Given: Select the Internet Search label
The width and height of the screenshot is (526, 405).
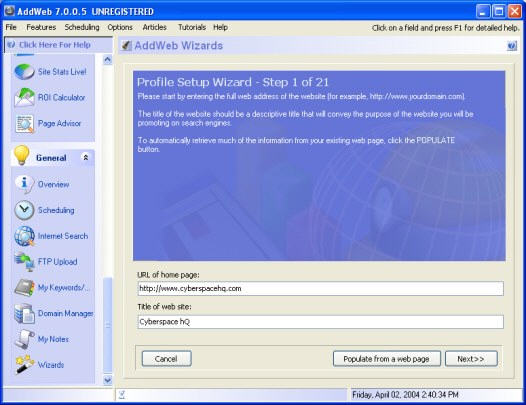Looking at the screenshot, I should click(x=63, y=236).
